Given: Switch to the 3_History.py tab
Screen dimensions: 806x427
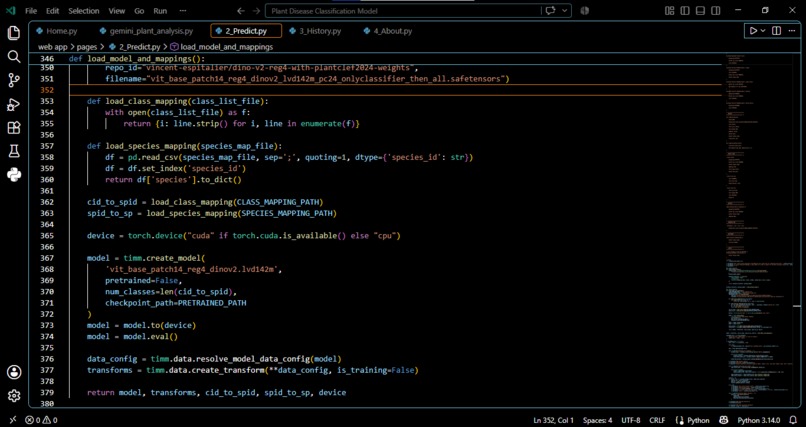Looking at the screenshot, I should 315,31.
